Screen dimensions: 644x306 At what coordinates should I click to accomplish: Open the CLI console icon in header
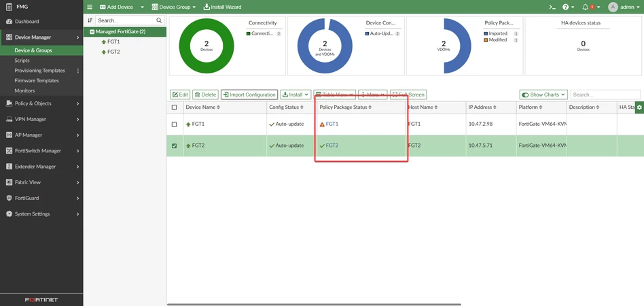coord(553,7)
